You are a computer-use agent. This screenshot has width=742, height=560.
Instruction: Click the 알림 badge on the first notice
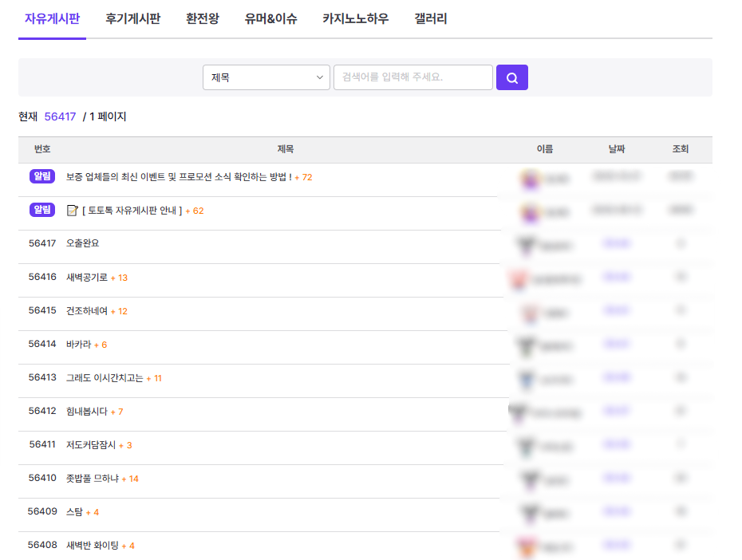[41, 176]
